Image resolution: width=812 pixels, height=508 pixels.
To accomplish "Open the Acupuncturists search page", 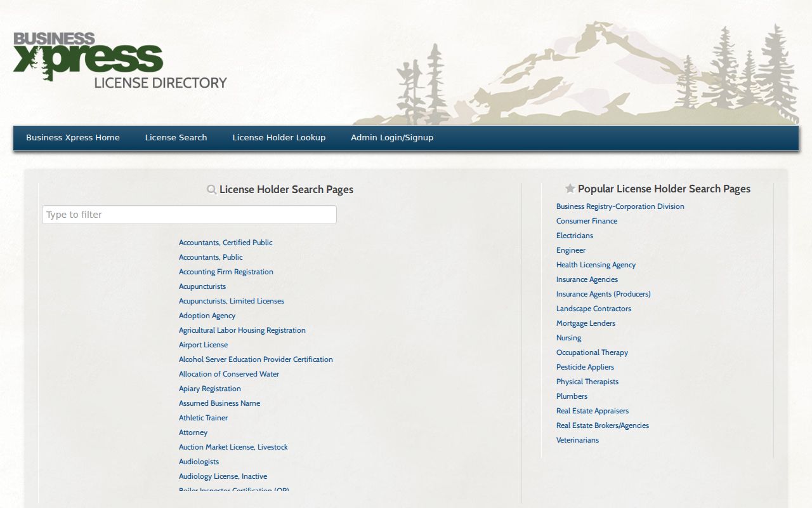I will (x=202, y=286).
